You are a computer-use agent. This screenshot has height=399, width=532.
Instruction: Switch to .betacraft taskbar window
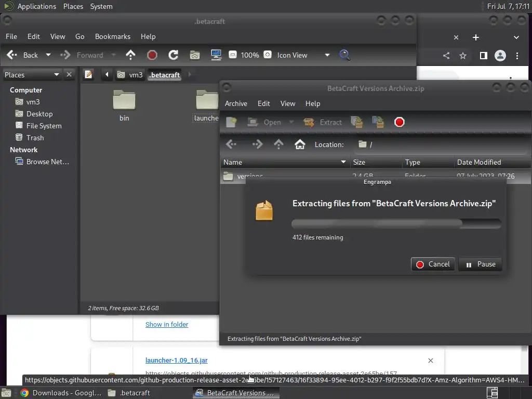click(x=129, y=393)
